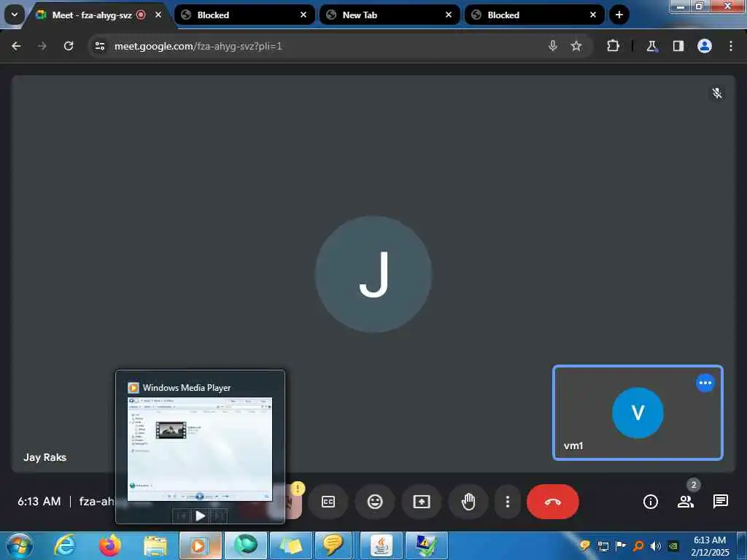Screen dimensions: 747x560
Task: Click the green globe browser taskbar icon
Action: point(246,545)
